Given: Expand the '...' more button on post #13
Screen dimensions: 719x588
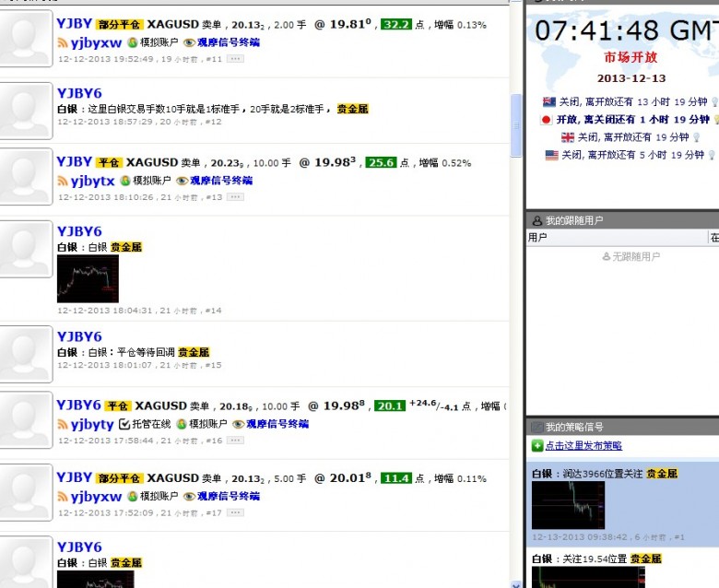Looking at the screenshot, I should pyautogui.click(x=235, y=197).
